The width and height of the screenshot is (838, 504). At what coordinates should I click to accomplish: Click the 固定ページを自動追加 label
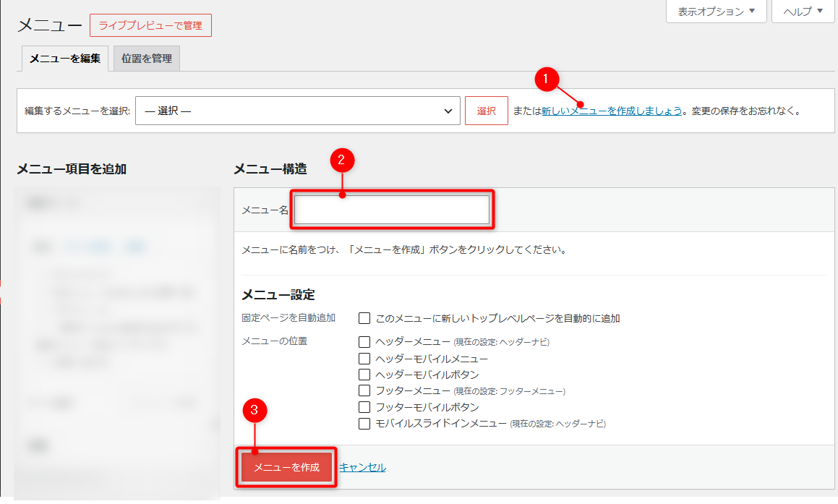pyautogui.click(x=288, y=317)
